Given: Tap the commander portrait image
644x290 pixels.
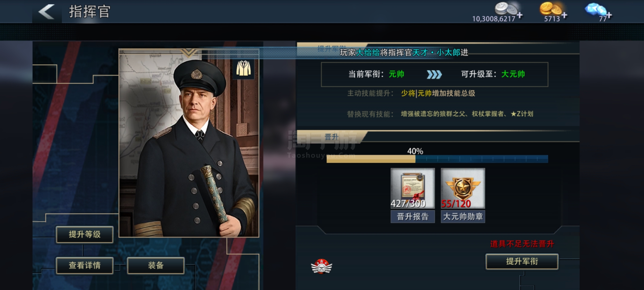Looking at the screenshot, I should [189, 143].
